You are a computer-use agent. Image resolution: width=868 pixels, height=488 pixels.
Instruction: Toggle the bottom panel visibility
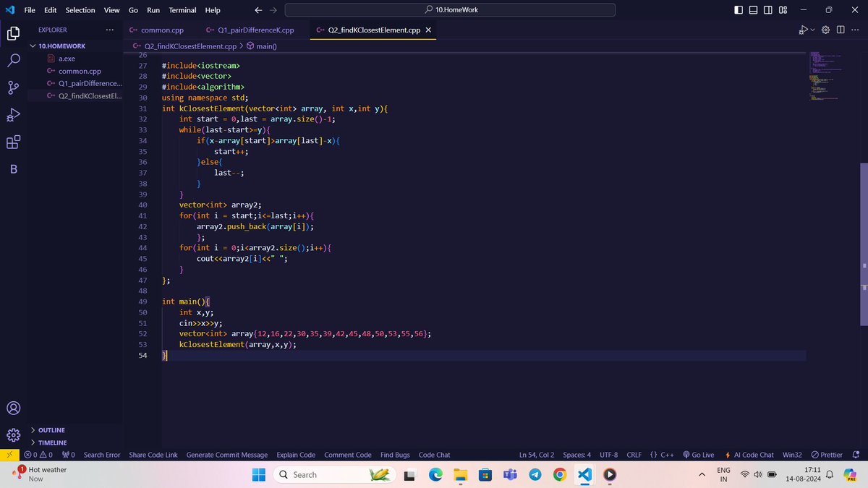[x=753, y=10]
